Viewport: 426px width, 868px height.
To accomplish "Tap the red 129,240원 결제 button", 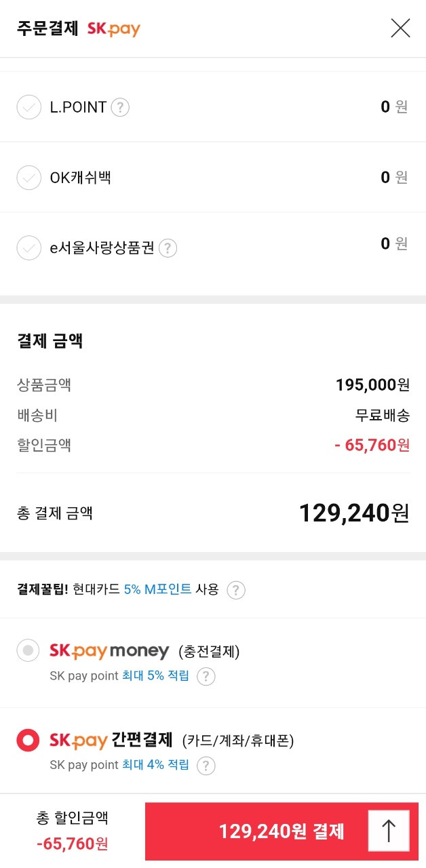I will [282, 831].
